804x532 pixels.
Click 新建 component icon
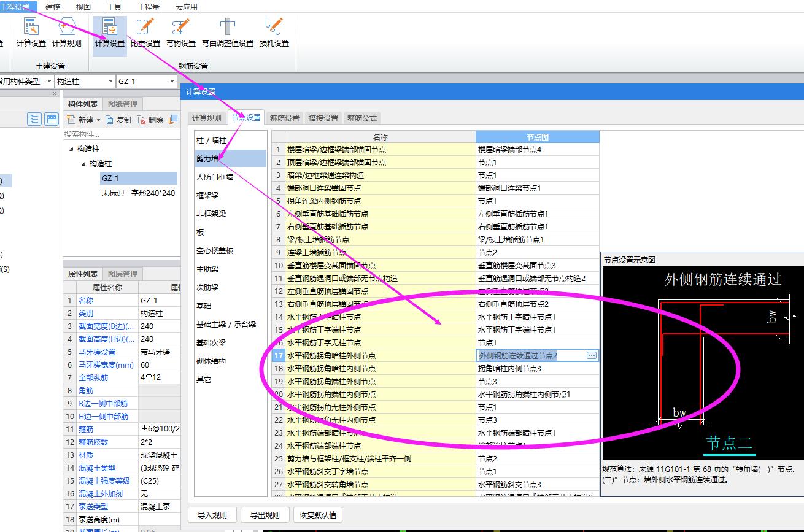point(71,120)
